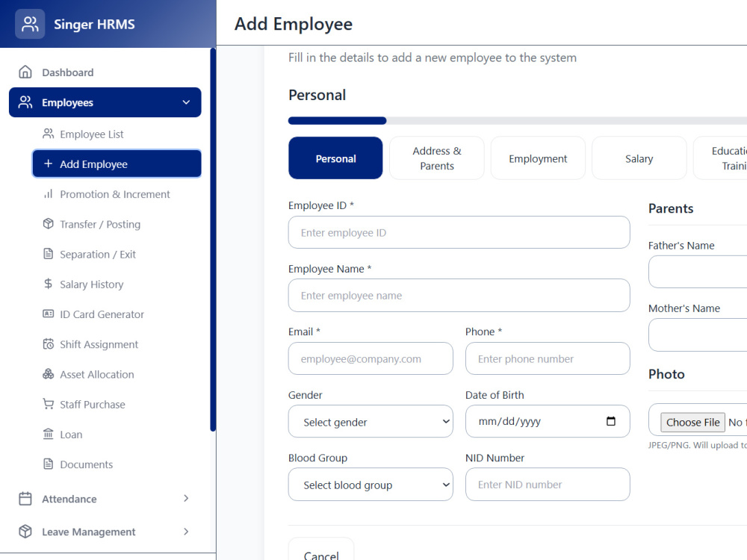Open the Select blood group dropdown
The height and width of the screenshot is (560, 747).
click(371, 485)
